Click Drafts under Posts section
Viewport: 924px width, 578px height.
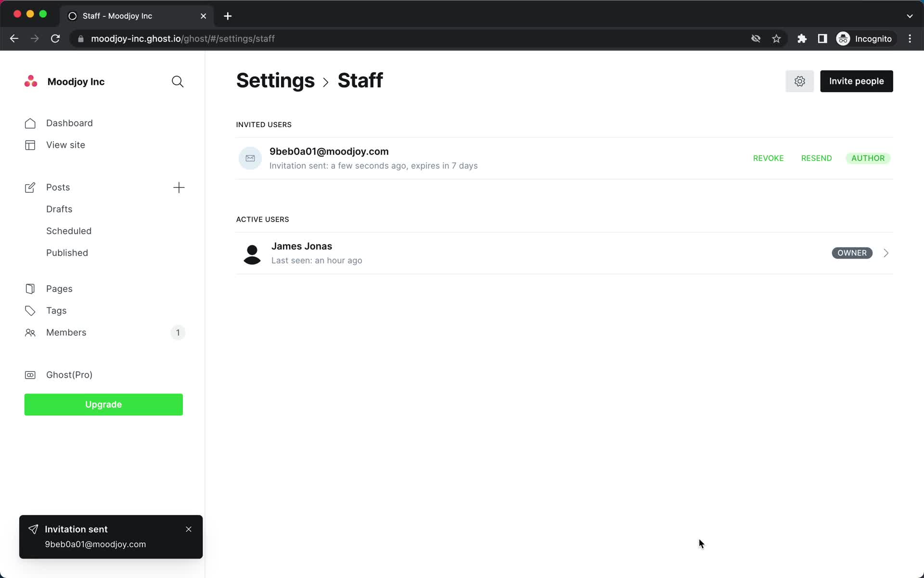[59, 209]
